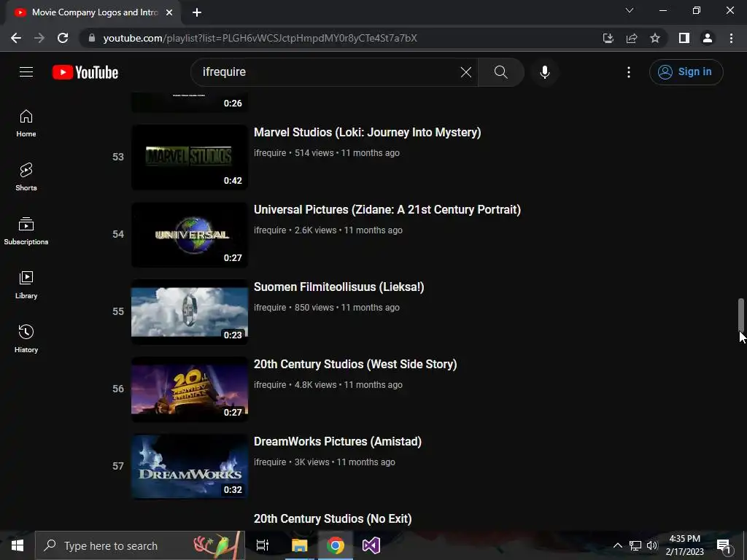
Task: Select the Movie Company Logos tab
Action: (x=93, y=12)
